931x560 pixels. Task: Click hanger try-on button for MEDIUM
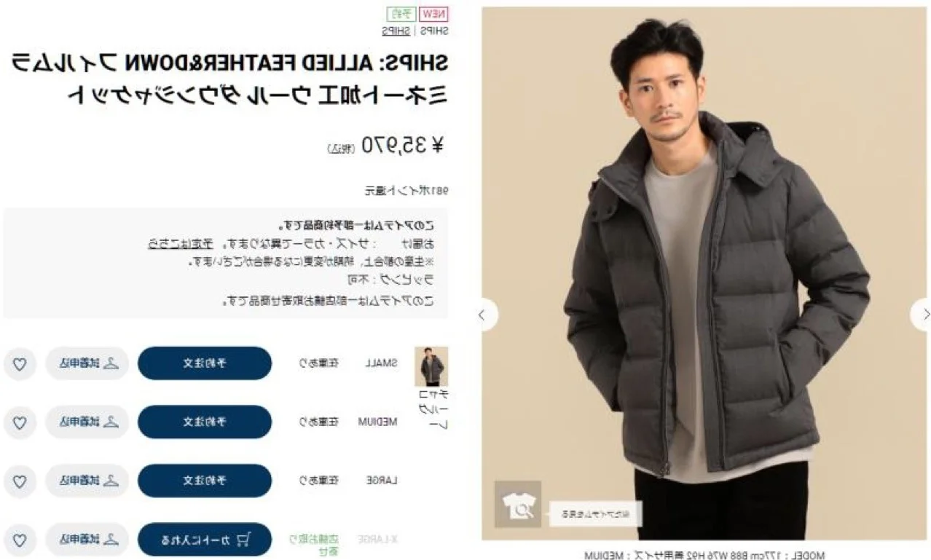(87, 422)
